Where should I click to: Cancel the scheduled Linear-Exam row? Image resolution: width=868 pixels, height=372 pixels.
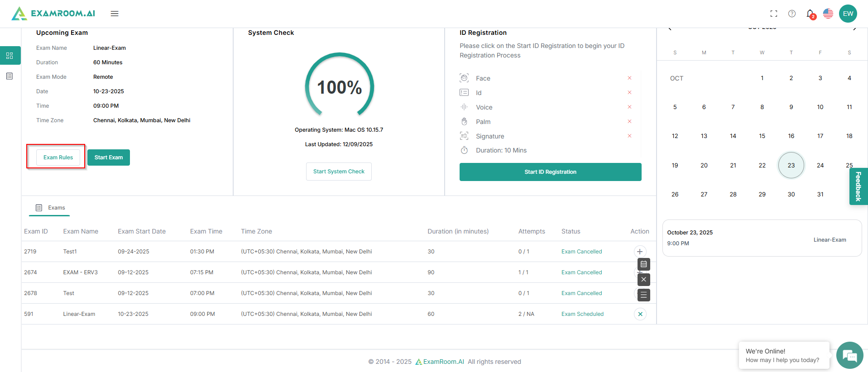640,314
